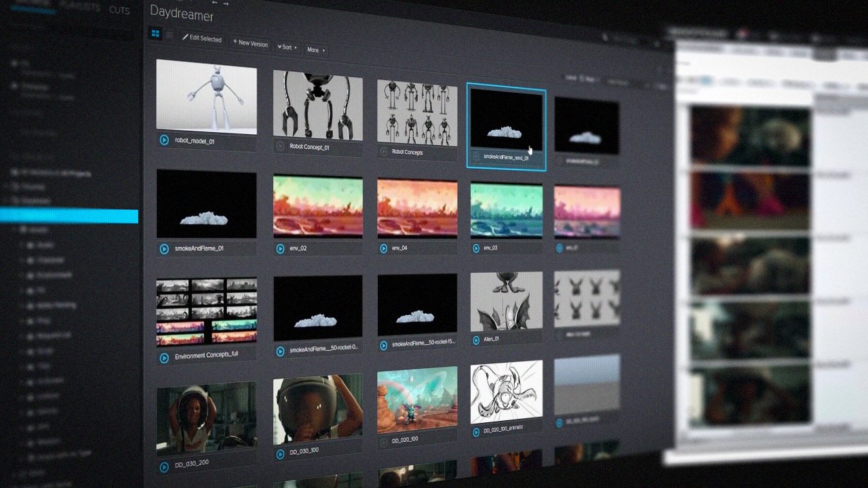Open the More options dropdown

[x=315, y=50]
